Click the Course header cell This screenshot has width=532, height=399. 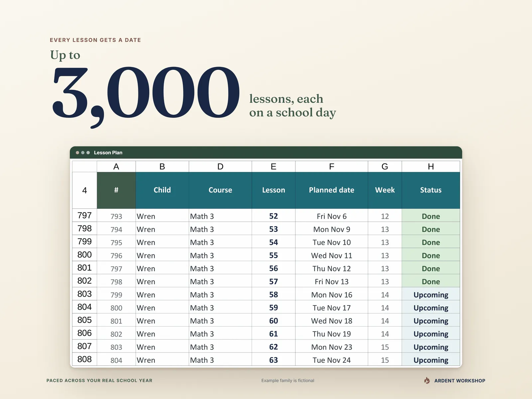click(x=220, y=190)
